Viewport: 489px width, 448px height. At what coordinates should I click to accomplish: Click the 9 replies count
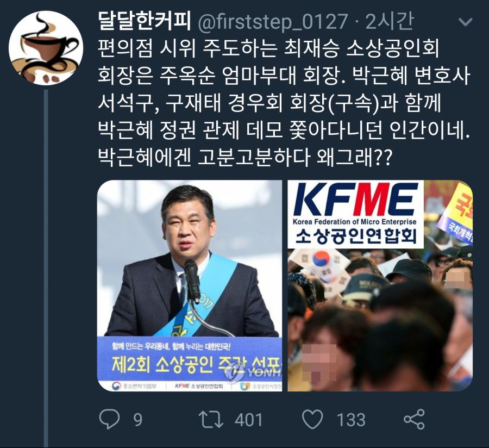(138, 420)
